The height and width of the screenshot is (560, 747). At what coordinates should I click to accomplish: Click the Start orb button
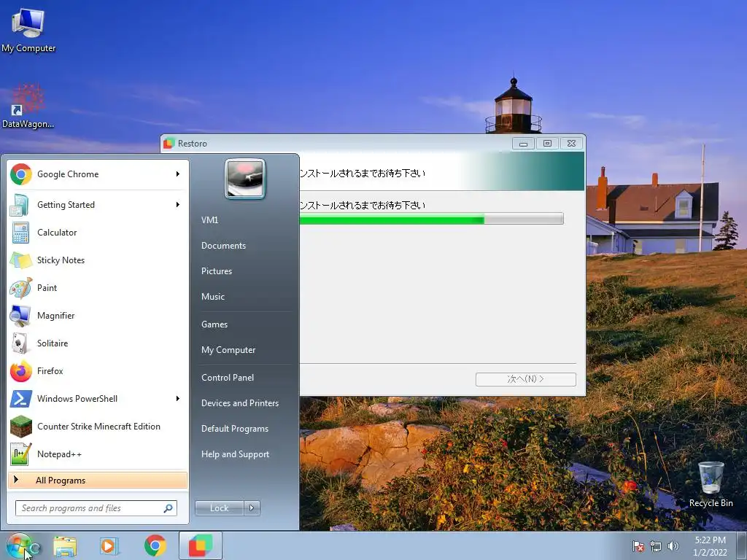click(19, 545)
